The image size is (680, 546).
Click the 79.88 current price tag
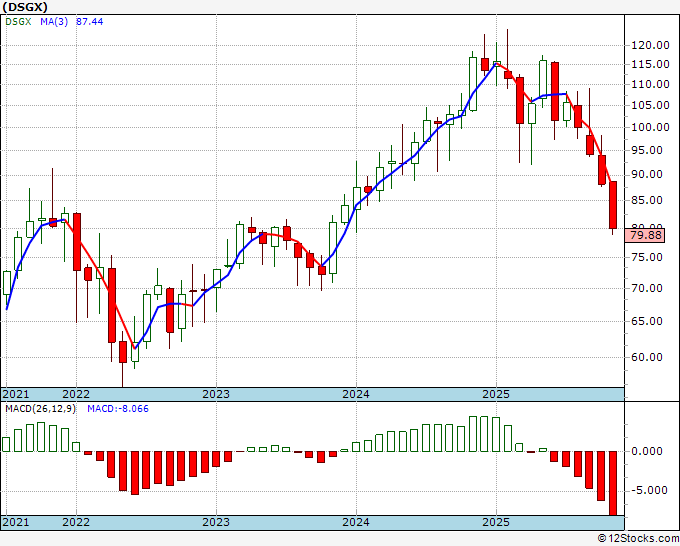tap(645, 235)
